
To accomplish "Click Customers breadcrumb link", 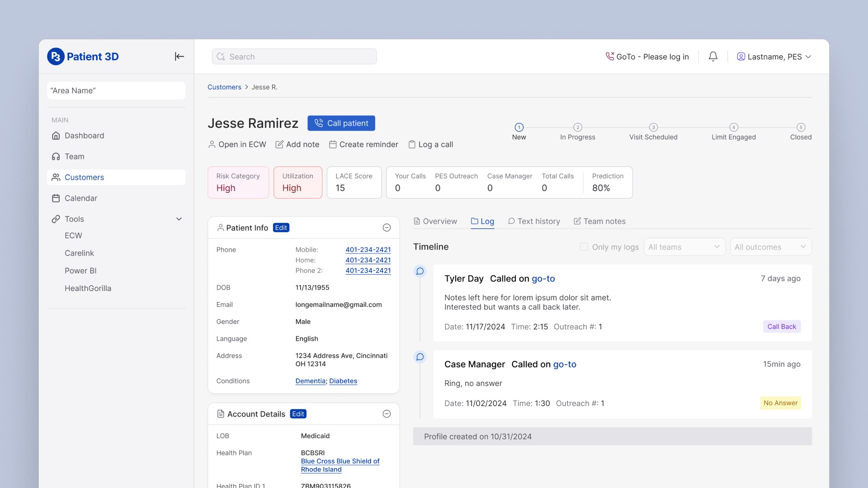I will tap(224, 87).
